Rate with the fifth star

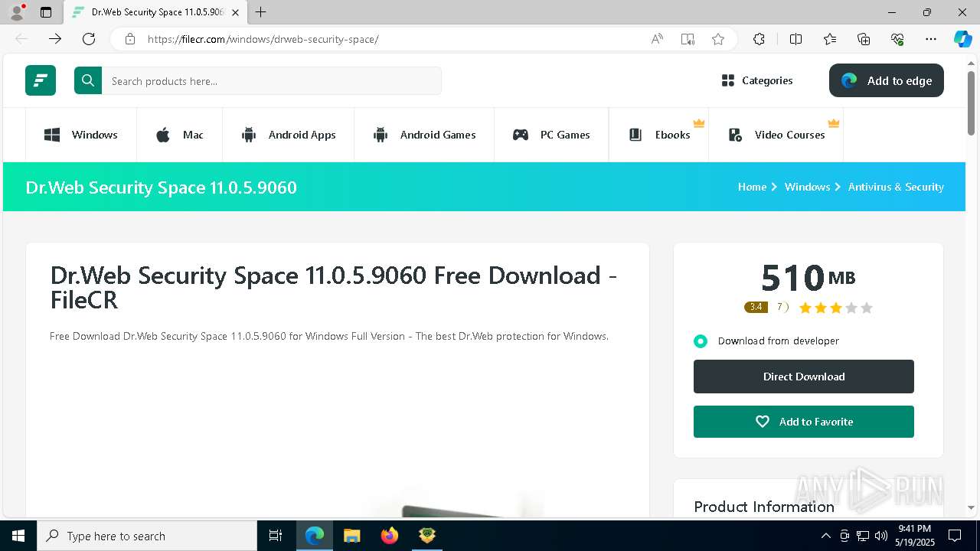point(867,308)
